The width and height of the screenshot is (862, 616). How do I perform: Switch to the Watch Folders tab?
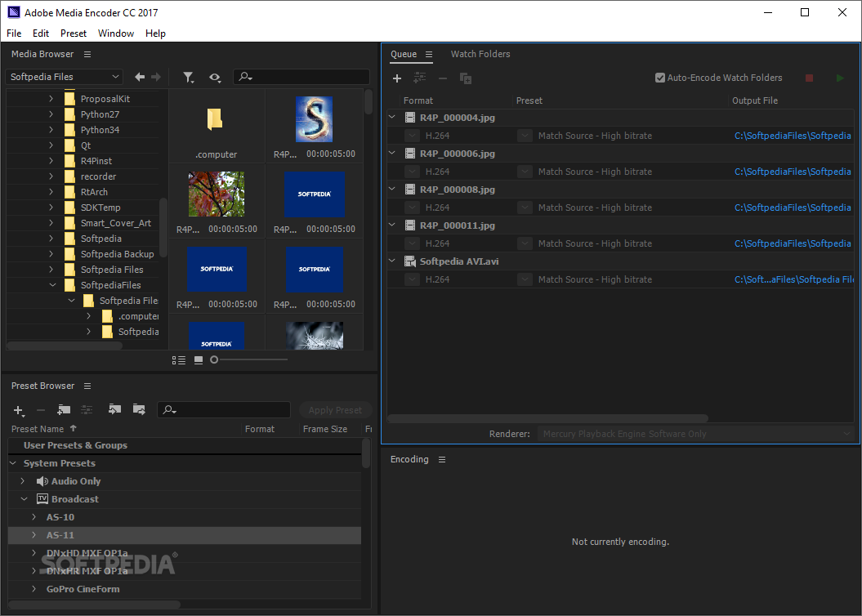480,55
